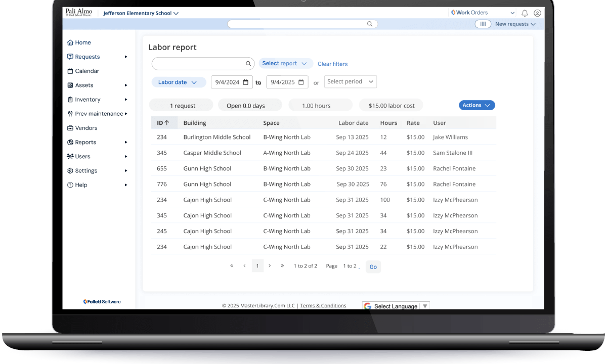Expand the Select report dropdown
607x364 pixels.
coord(285,64)
